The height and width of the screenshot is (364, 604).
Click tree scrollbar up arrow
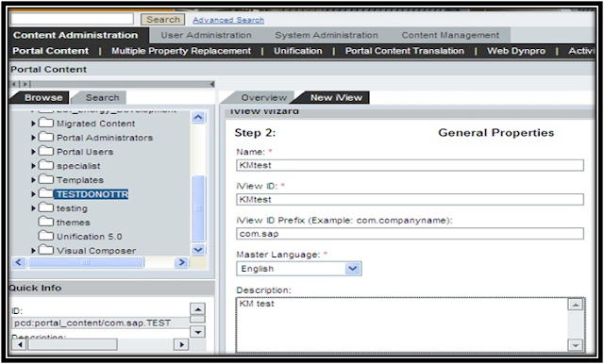198,117
